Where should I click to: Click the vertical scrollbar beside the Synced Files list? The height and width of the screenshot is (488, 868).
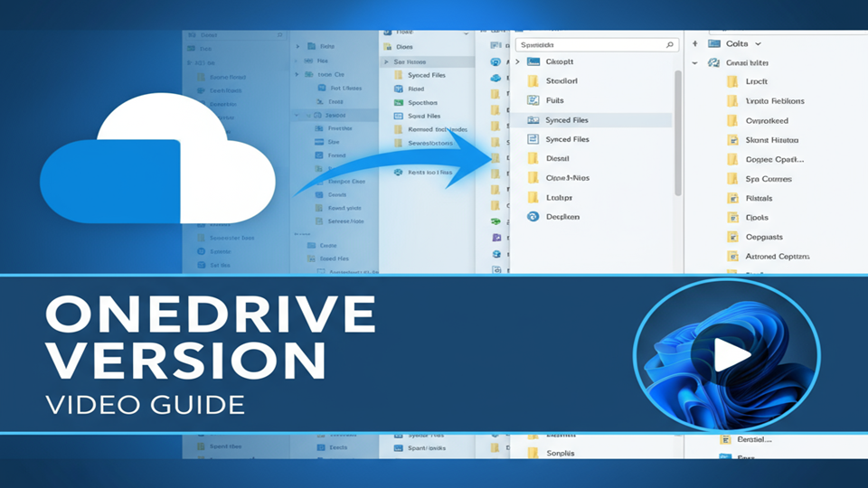point(677,133)
